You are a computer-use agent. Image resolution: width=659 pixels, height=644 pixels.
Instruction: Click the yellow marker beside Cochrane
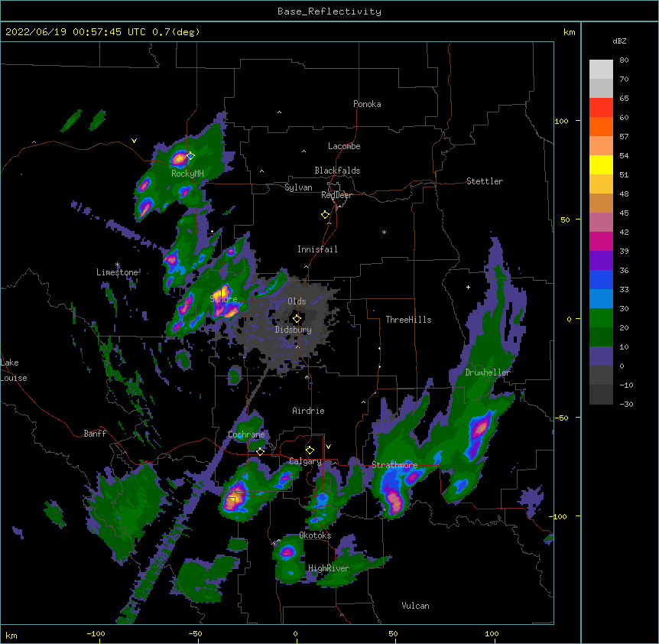tap(260, 451)
